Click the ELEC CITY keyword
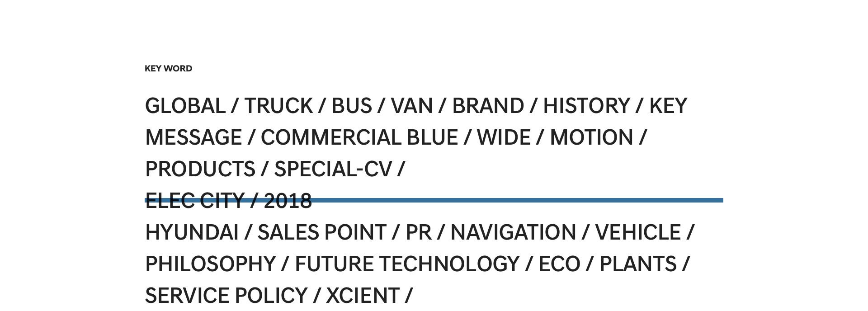 coord(195,201)
